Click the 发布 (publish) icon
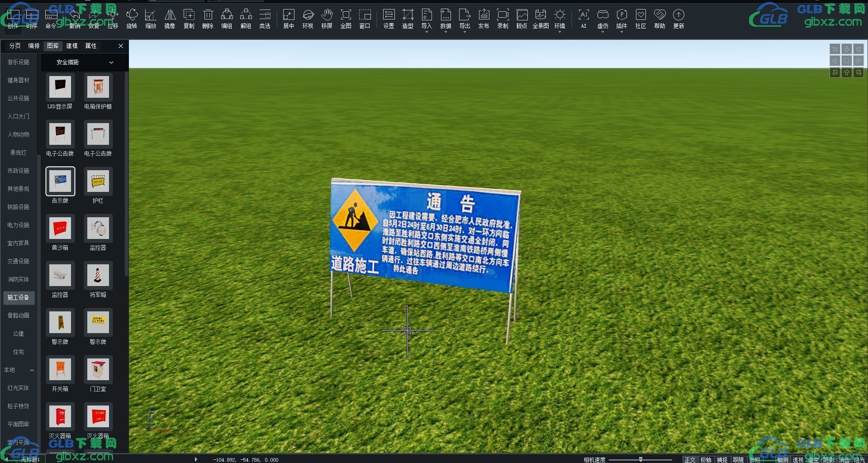The width and height of the screenshot is (868, 463). click(484, 19)
